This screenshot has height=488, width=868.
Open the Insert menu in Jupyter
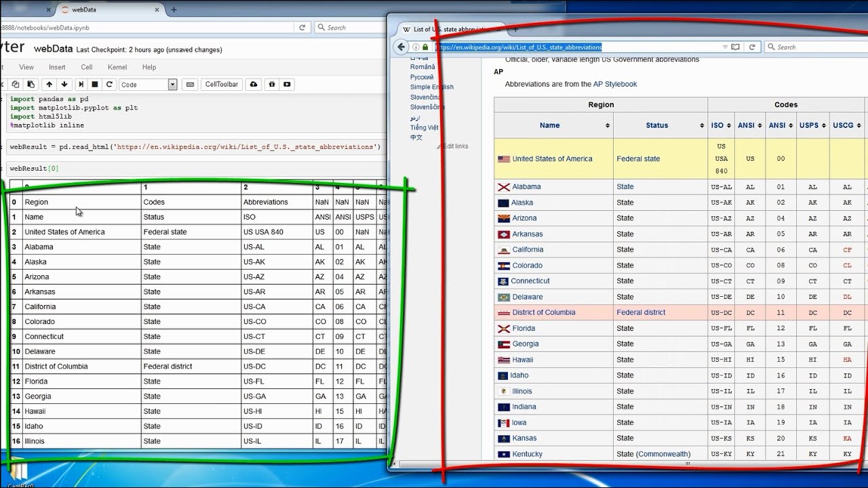pos(57,67)
